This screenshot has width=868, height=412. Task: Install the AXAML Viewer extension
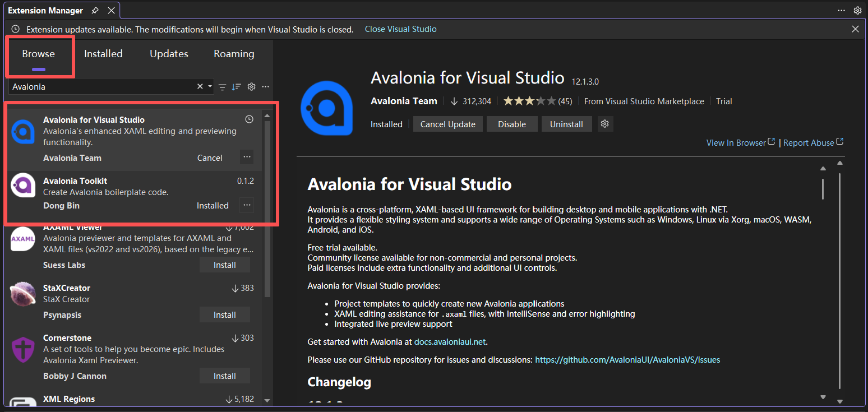(225, 265)
